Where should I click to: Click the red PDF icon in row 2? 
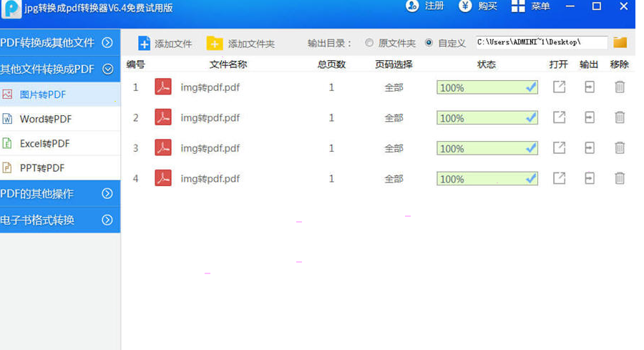(x=163, y=117)
